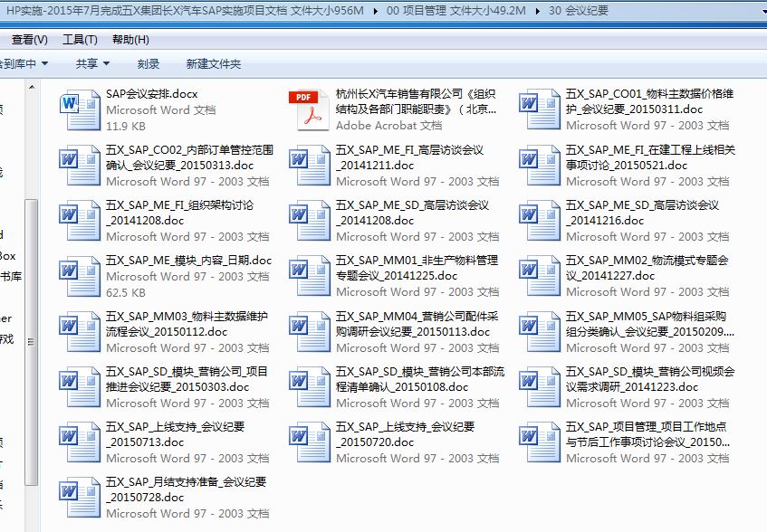767x532 pixels.
Task: Open the 查看(V) menu
Action: 29,40
